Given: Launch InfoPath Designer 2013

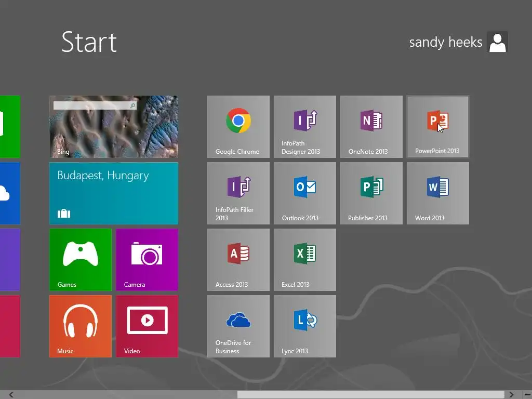Looking at the screenshot, I should [304, 127].
